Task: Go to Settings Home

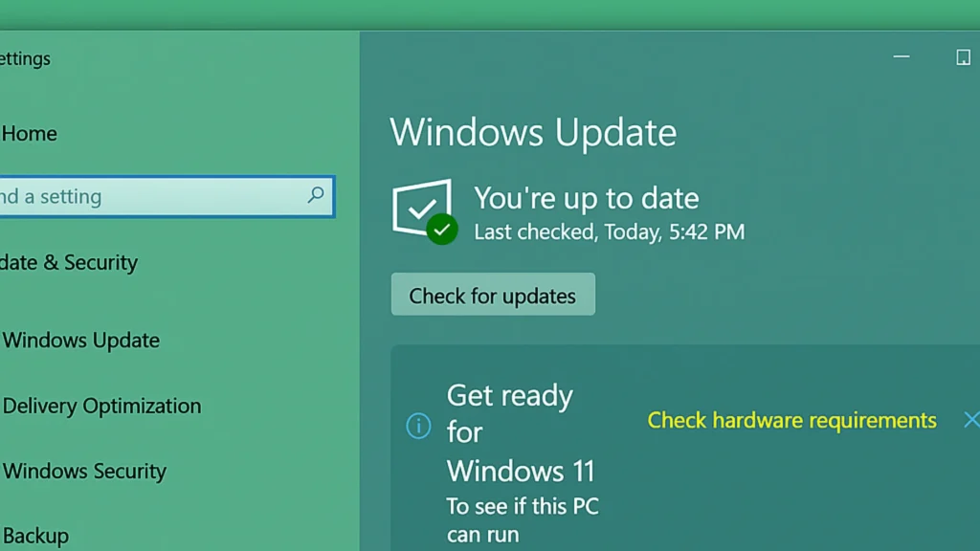Action: [29, 134]
